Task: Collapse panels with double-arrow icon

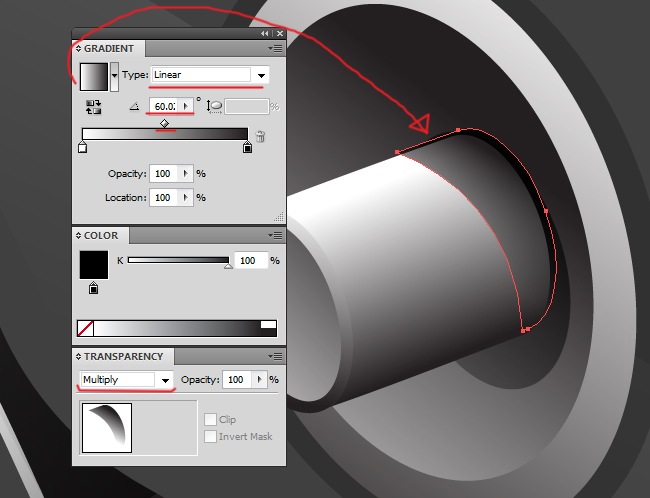Action: (x=264, y=34)
